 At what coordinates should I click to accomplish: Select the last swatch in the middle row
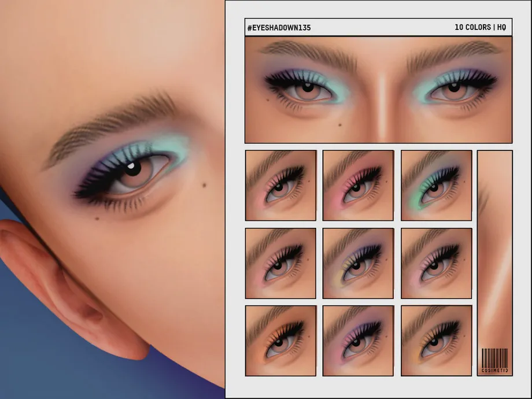[x=436, y=263]
